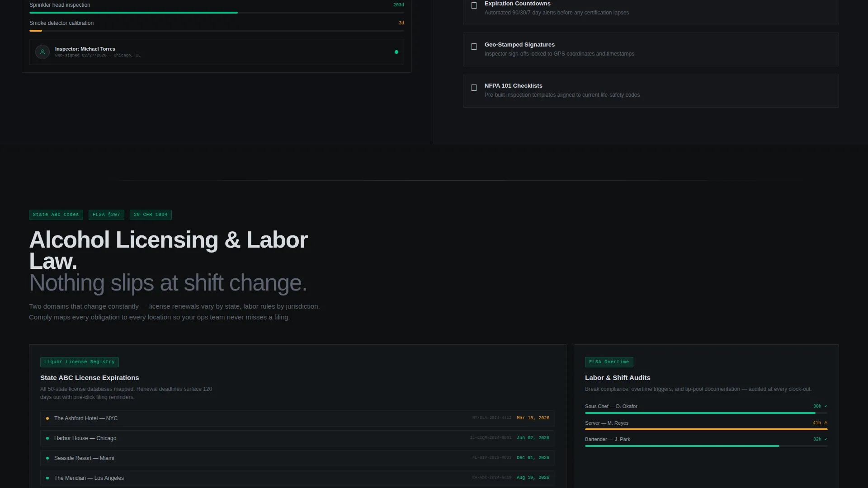868x488 pixels.
Task: Click the green checkmark after Bartender 32h
Action: [x=826, y=439]
